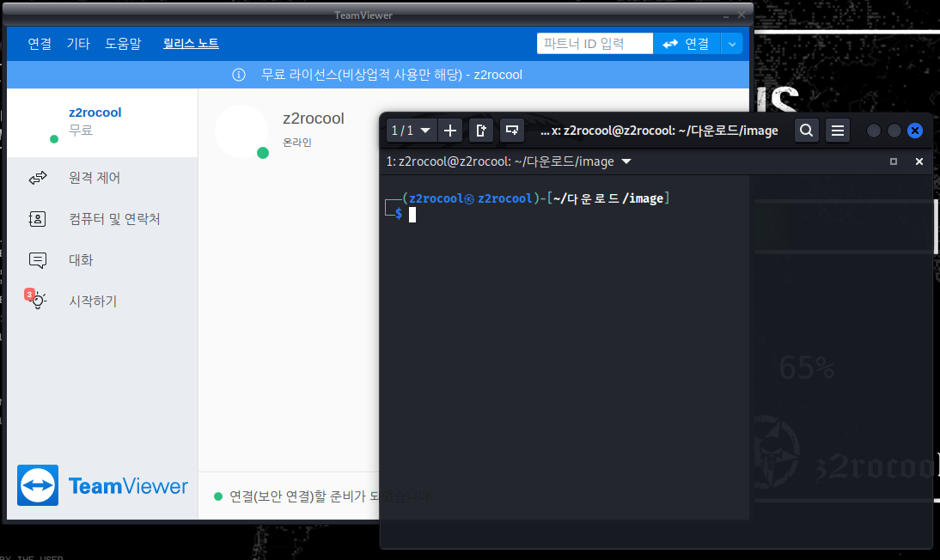Image resolution: width=940 pixels, height=560 pixels.
Task: Click the blue 연결 connect button
Action: (x=687, y=44)
